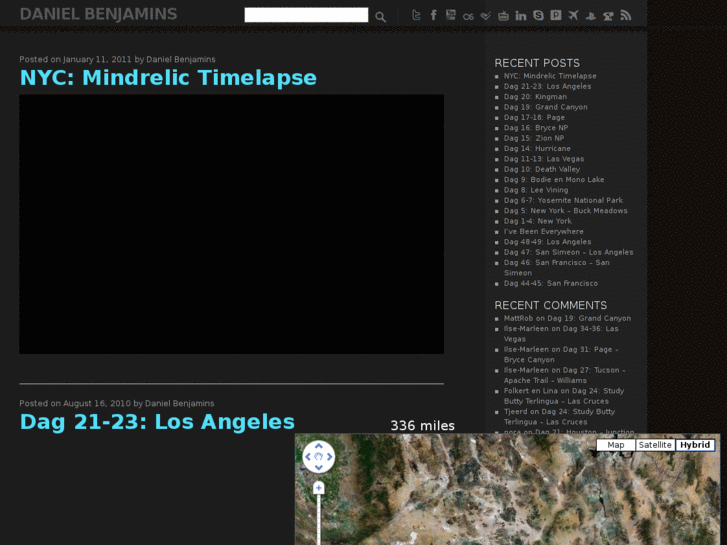Open the PlayStation icon
The height and width of the screenshot is (545, 727).
click(x=591, y=16)
